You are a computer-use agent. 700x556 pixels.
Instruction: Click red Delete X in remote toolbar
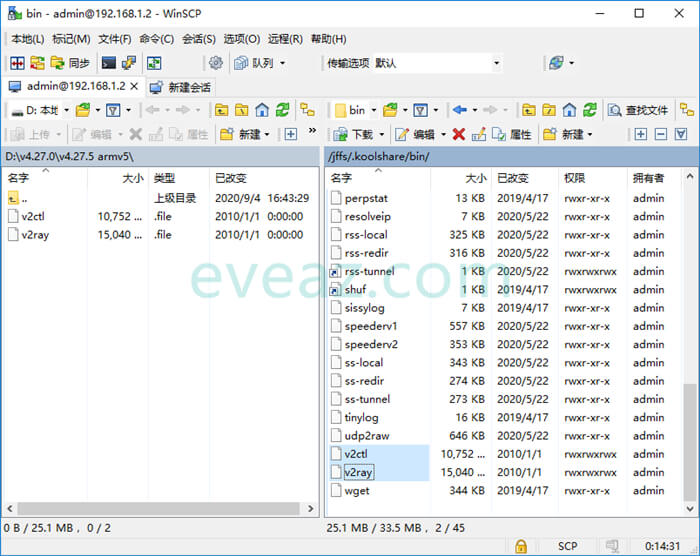tap(458, 134)
